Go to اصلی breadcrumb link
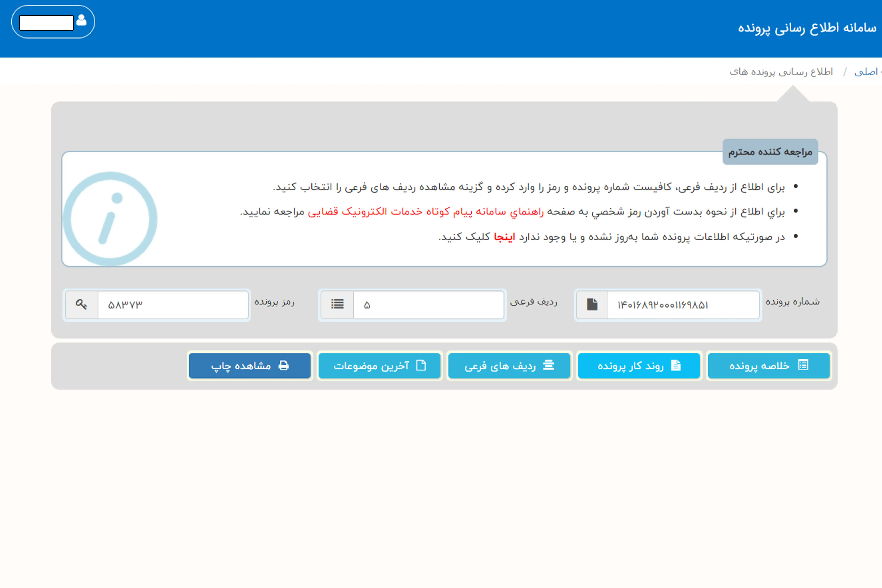 867,72
